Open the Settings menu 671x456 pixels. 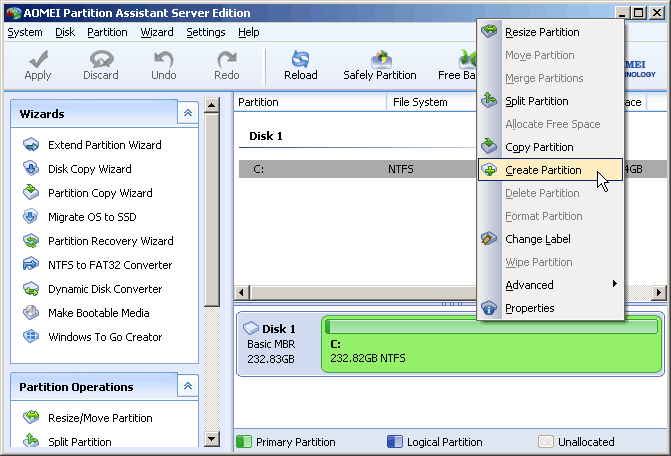coord(206,33)
